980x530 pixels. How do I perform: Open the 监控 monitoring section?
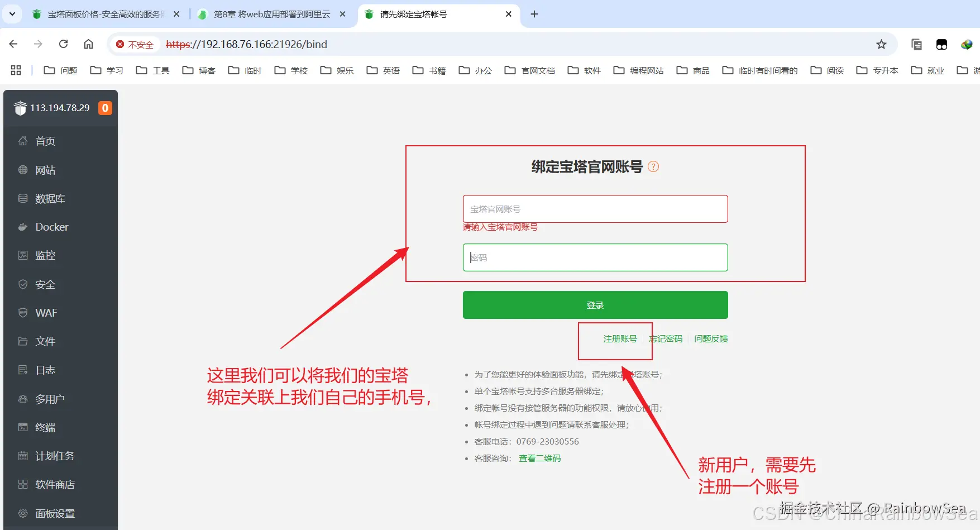click(x=45, y=255)
